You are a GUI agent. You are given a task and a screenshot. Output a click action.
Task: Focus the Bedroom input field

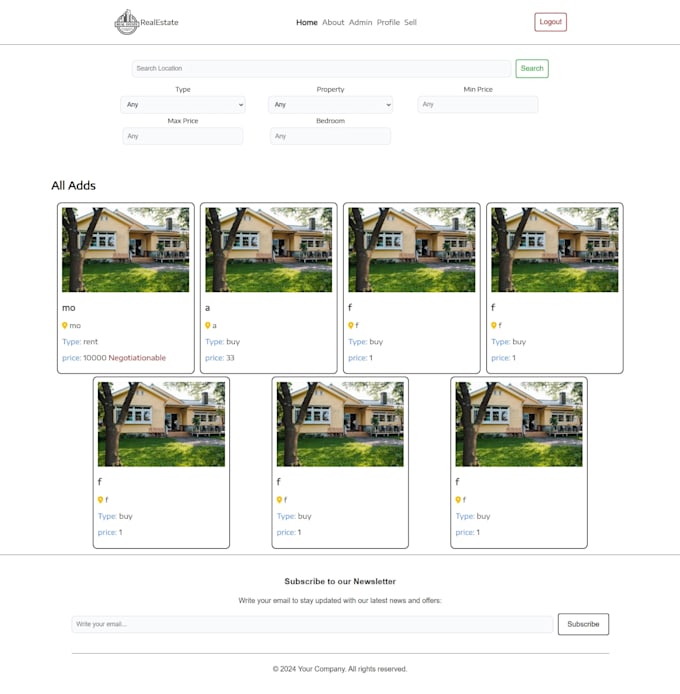[330, 136]
